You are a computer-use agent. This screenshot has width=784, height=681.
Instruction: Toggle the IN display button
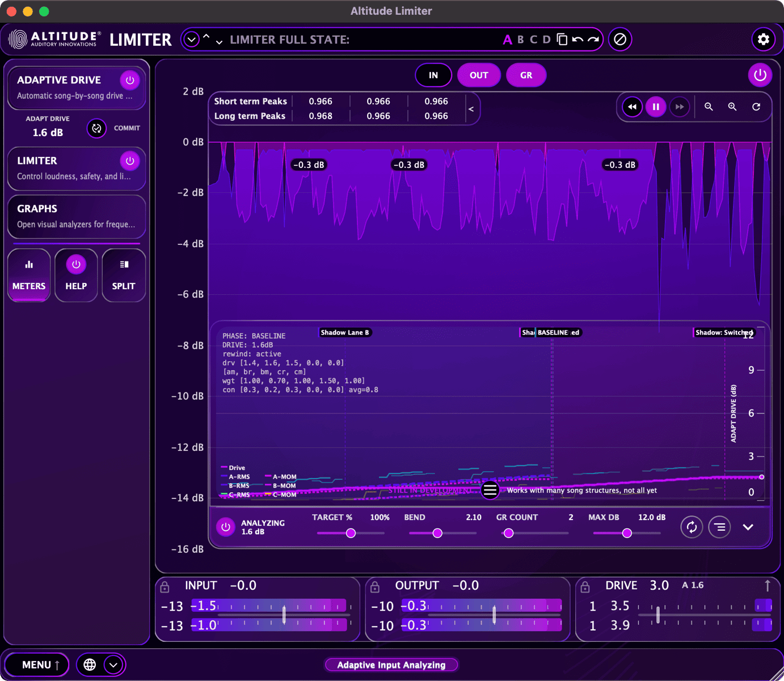(433, 75)
